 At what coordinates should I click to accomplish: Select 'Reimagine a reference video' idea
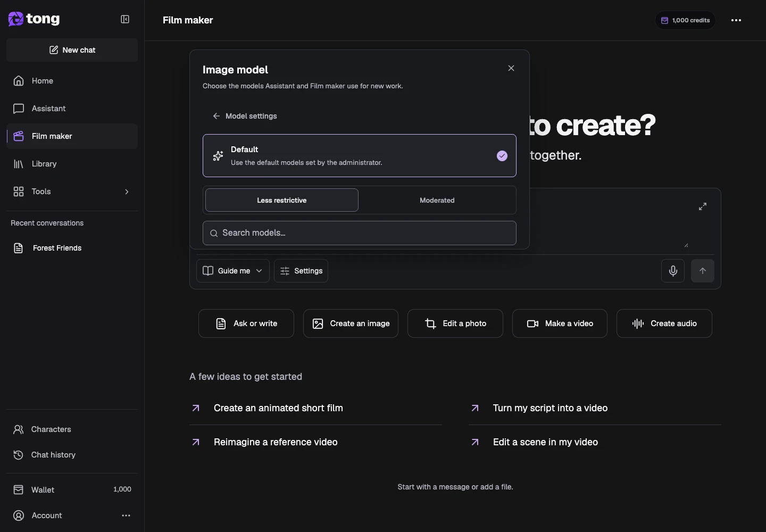click(x=315, y=442)
